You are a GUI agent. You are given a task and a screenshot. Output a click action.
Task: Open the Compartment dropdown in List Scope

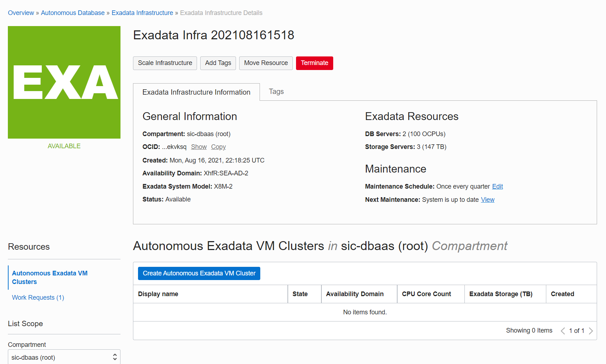(x=64, y=357)
